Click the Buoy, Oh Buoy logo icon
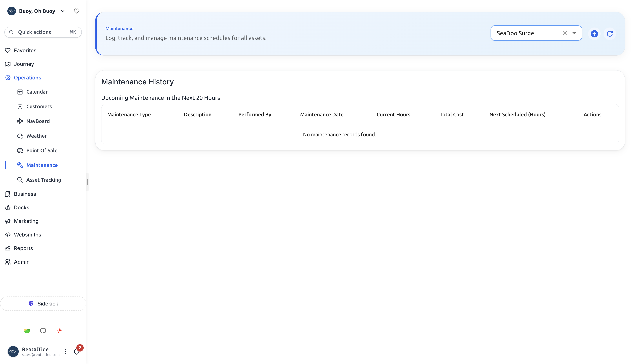This screenshot has width=634, height=364. click(12, 11)
